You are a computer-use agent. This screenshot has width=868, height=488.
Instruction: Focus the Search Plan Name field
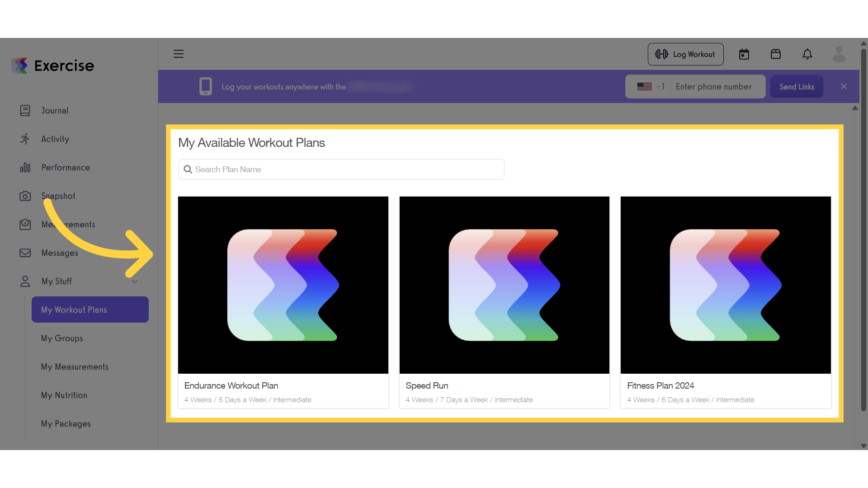click(x=341, y=169)
